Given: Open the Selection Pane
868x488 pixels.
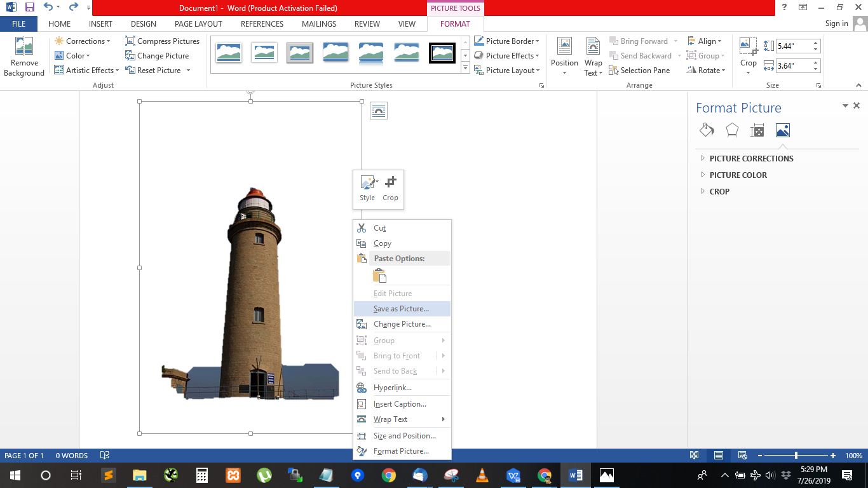Looking at the screenshot, I should pos(639,71).
